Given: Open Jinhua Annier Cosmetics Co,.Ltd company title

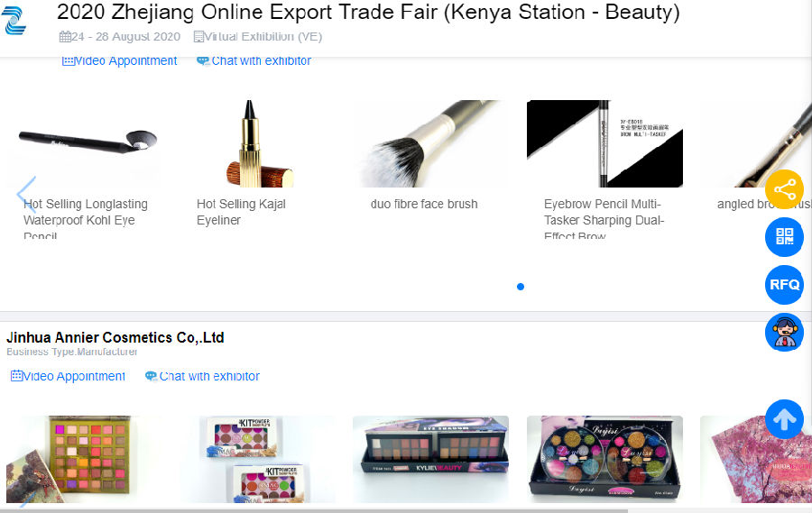Looking at the screenshot, I should point(115,337).
